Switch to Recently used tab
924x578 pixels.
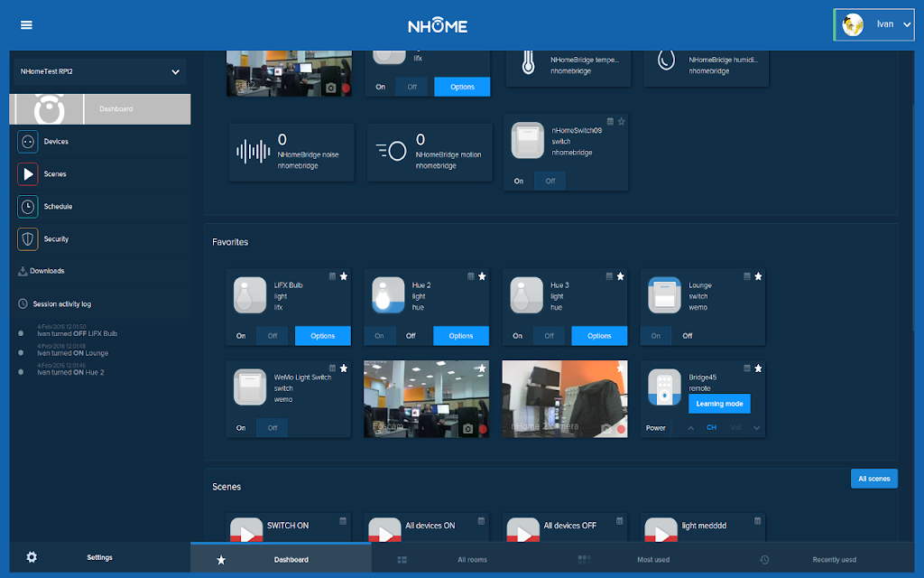pyautogui.click(x=824, y=560)
